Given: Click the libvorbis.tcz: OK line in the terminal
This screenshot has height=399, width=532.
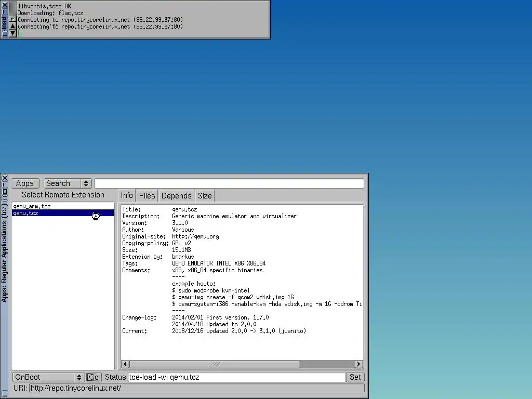Looking at the screenshot, I should click(45, 6).
